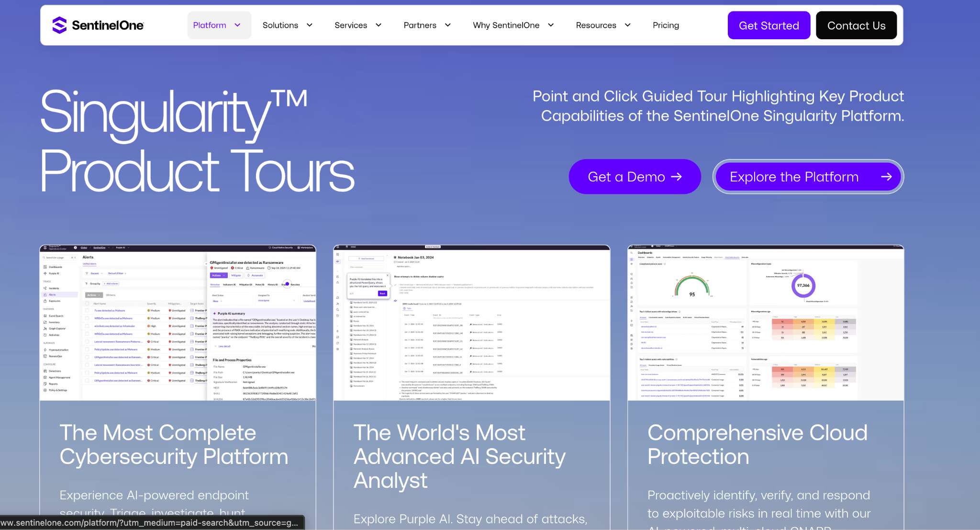The height and width of the screenshot is (530, 980).
Task: Click the Get Started button
Action: (769, 25)
